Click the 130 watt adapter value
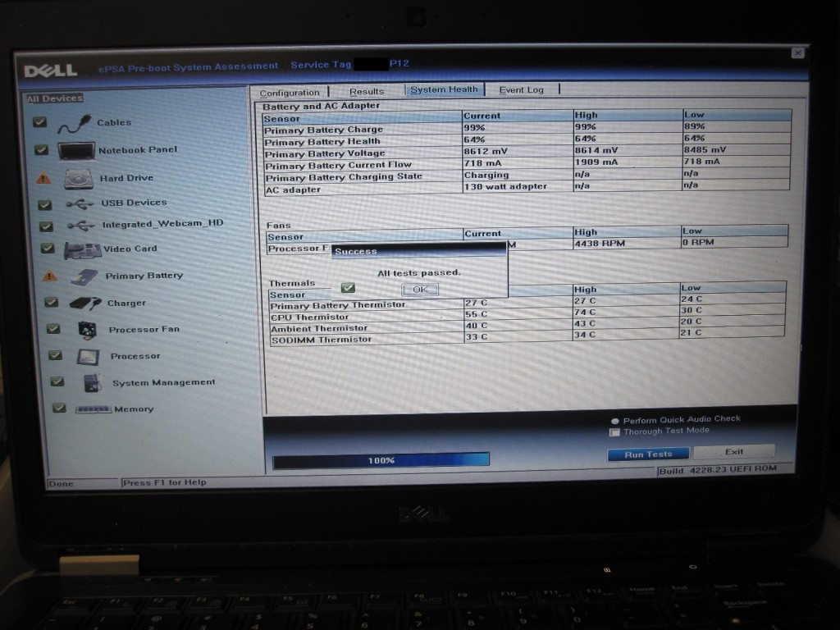840x630 pixels. (x=505, y=186)
